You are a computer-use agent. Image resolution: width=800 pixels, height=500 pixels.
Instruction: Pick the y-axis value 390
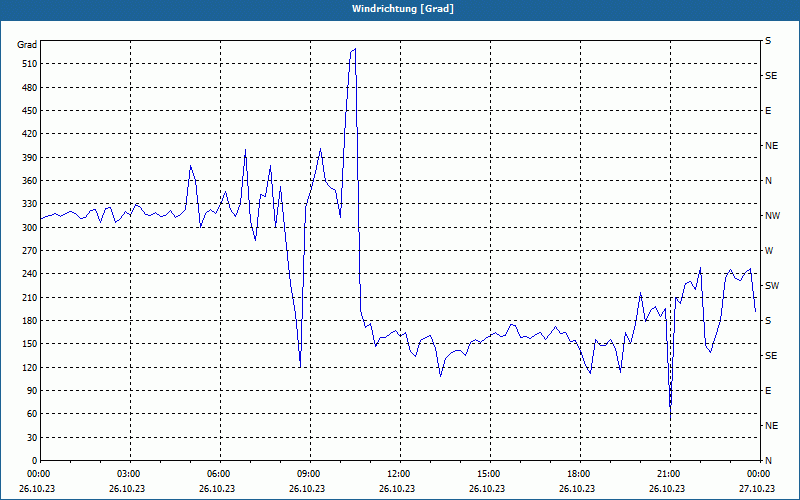(x=29, y=158)
